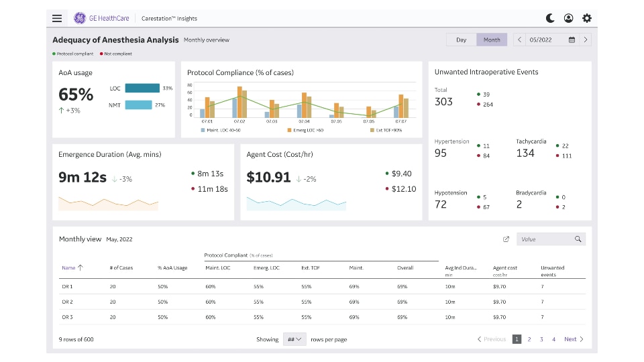
Task: Open the user account profile icon
Action: (568, 18)
